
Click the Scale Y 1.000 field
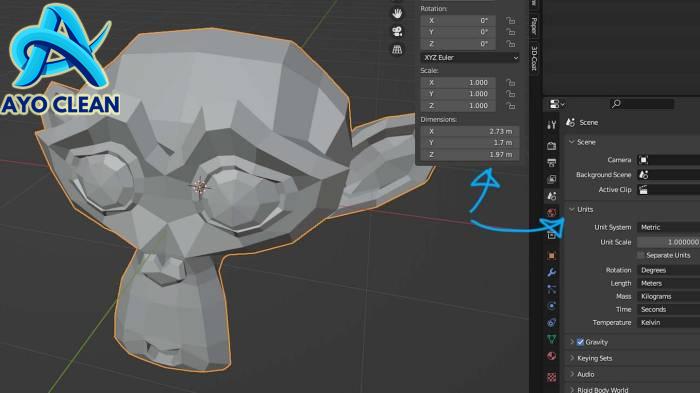coord(458,94)
